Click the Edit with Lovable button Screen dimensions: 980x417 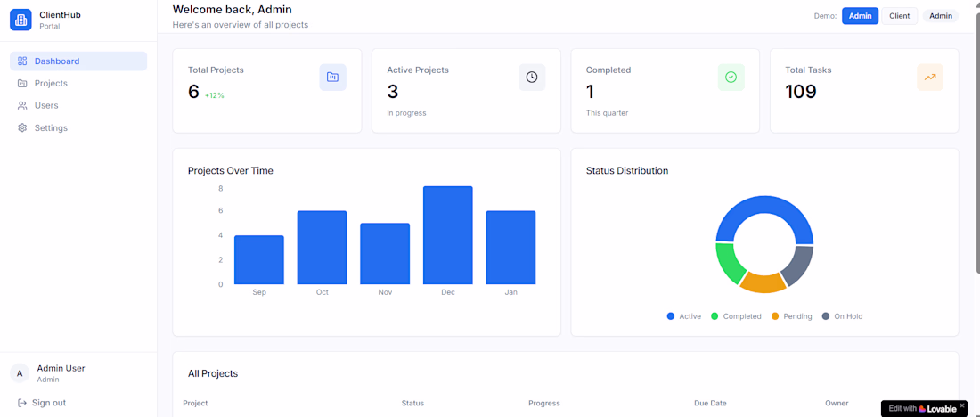tap(922, 409)
